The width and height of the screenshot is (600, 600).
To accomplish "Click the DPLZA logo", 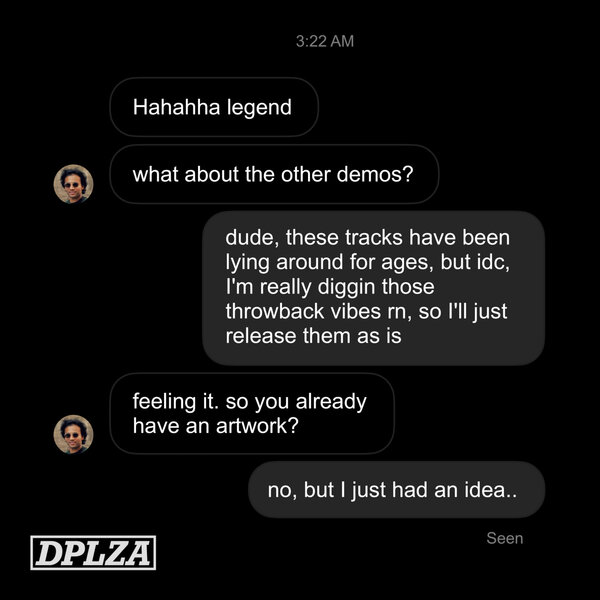I will pos(93,553).
